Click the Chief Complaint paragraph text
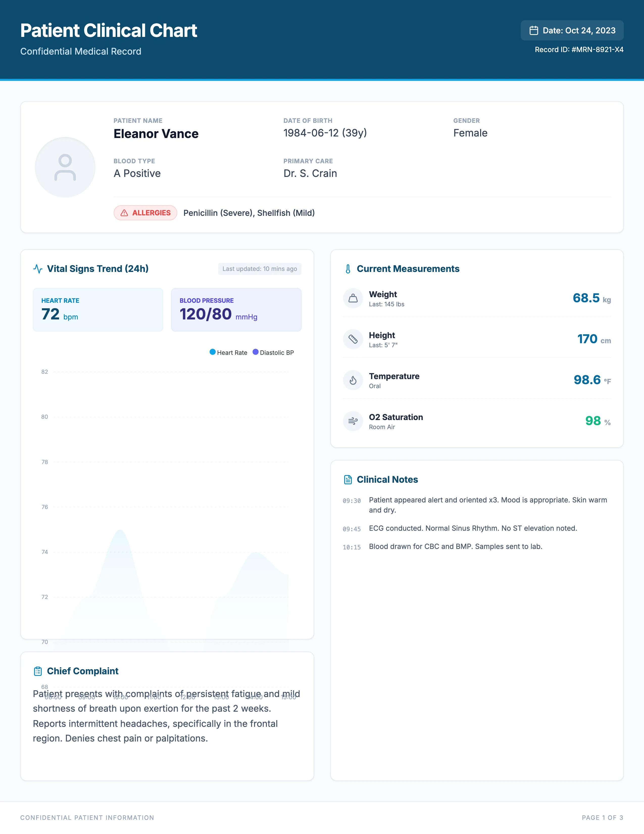Viewport: 644px width, 834px height. click(x=166, y=716)
